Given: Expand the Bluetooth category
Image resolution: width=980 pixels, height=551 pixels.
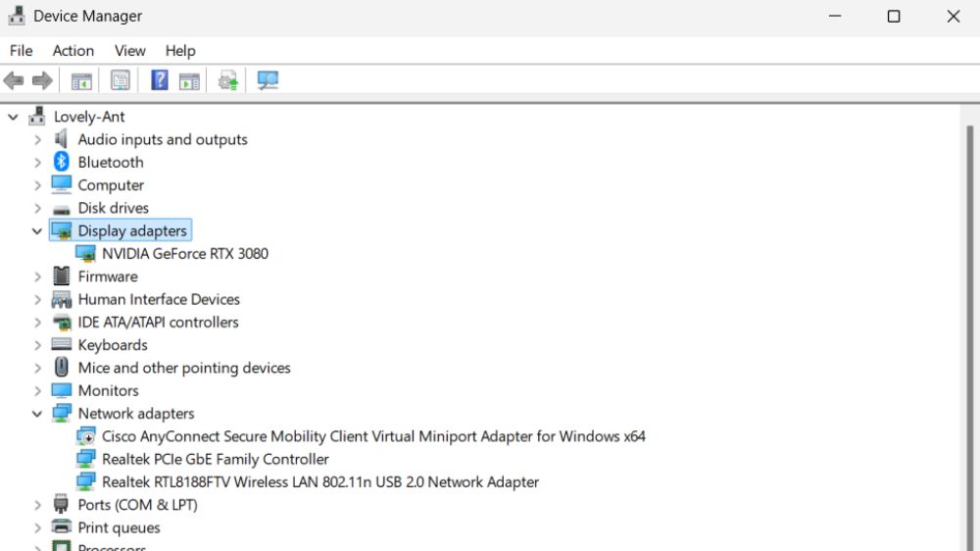Looking at the screenshot, I should point(37,162).
